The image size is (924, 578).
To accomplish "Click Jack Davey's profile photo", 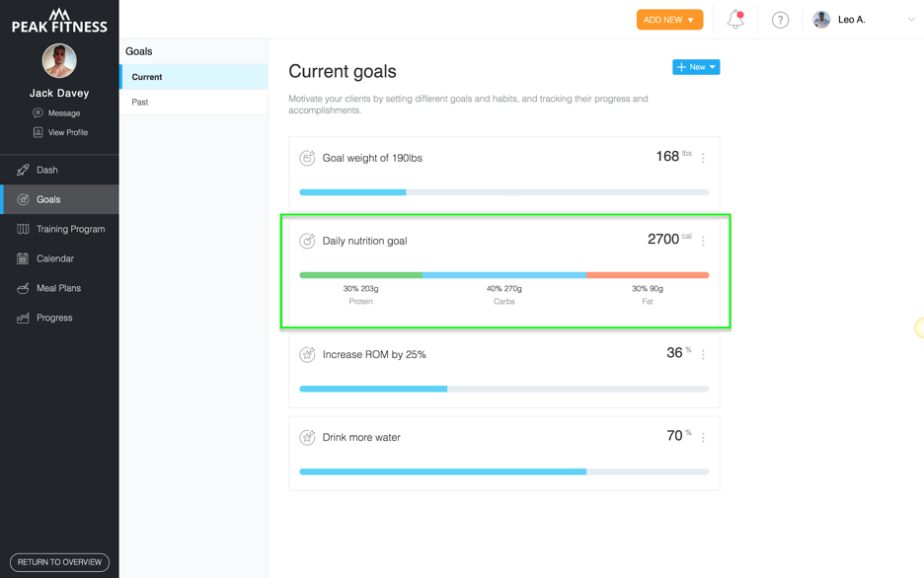I will coord(59,60).
